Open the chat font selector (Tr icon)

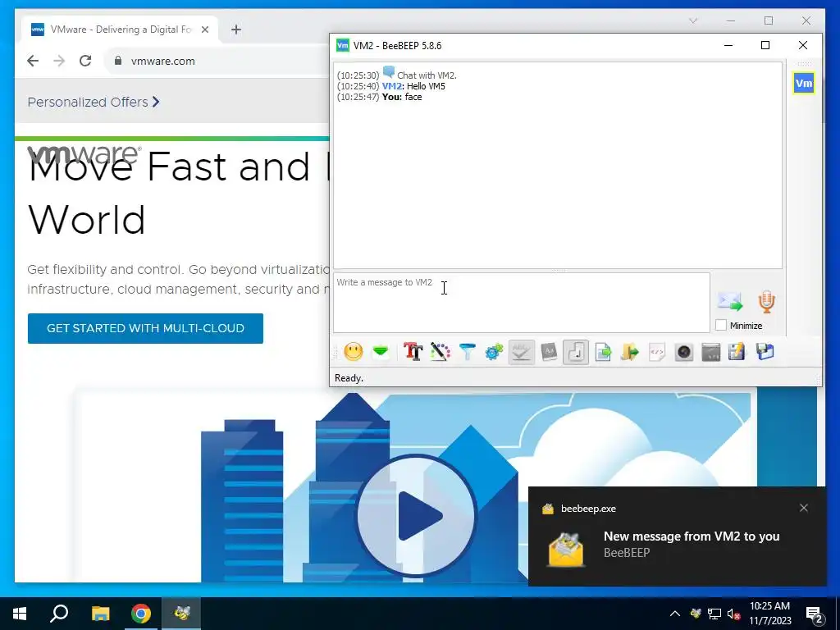tap(413, 352)
